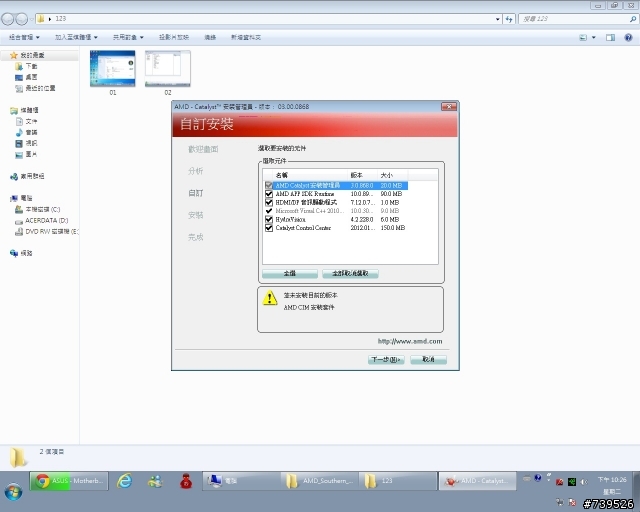Select the 安裝 step in installer sidebar
The image size is (640, 512).
tap(196, 215)
